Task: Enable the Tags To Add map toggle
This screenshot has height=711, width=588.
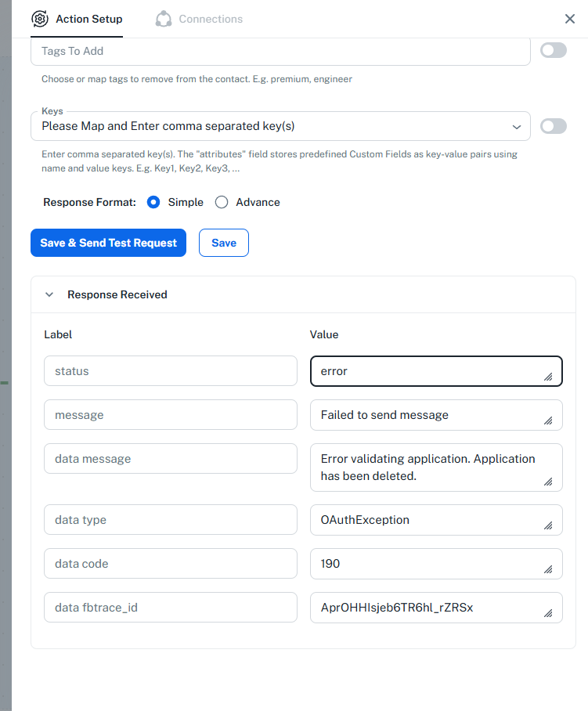Action: pyautogui.click(x=553, y=50)
